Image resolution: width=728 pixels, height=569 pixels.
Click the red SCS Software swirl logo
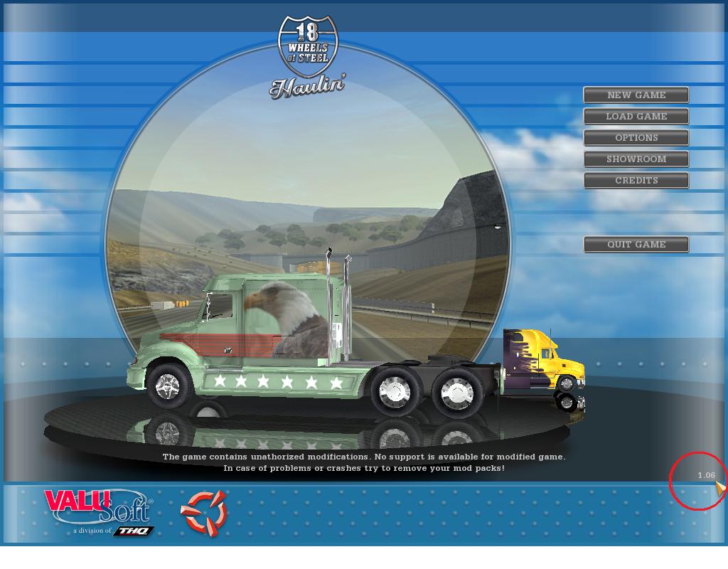tap(203, 513)
